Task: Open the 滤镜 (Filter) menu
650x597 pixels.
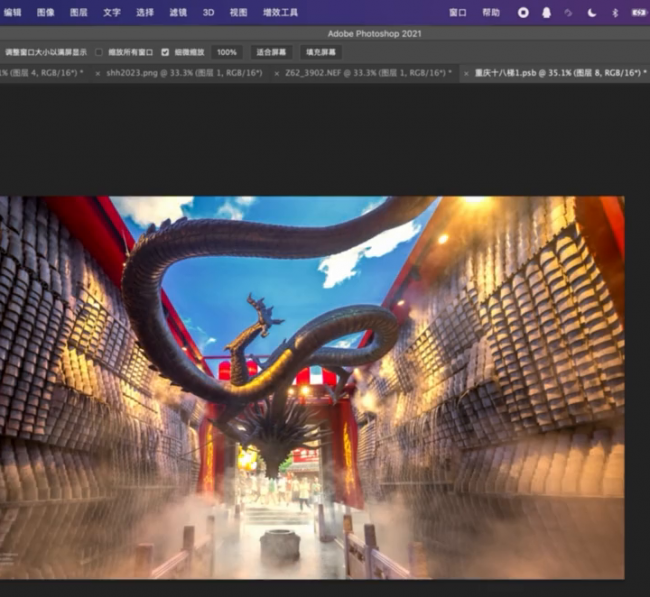Action: tap(178, 12)
